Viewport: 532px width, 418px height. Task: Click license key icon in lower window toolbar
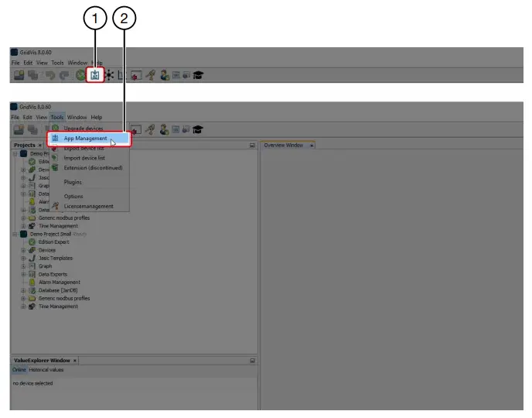pyautogui.click(x=150, y=129)
